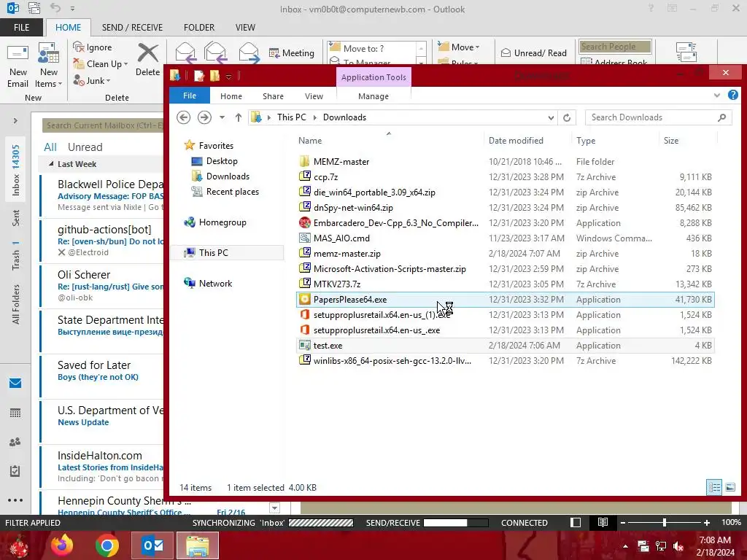Expand the Explorer ribbon chevron
This screenshot has width=747, height=560.
coord(717,96)
